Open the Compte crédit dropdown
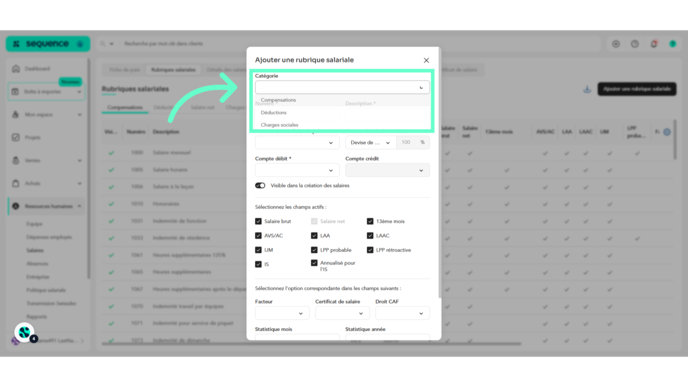This screenshot has height=387, width=688. click(387, 170)
